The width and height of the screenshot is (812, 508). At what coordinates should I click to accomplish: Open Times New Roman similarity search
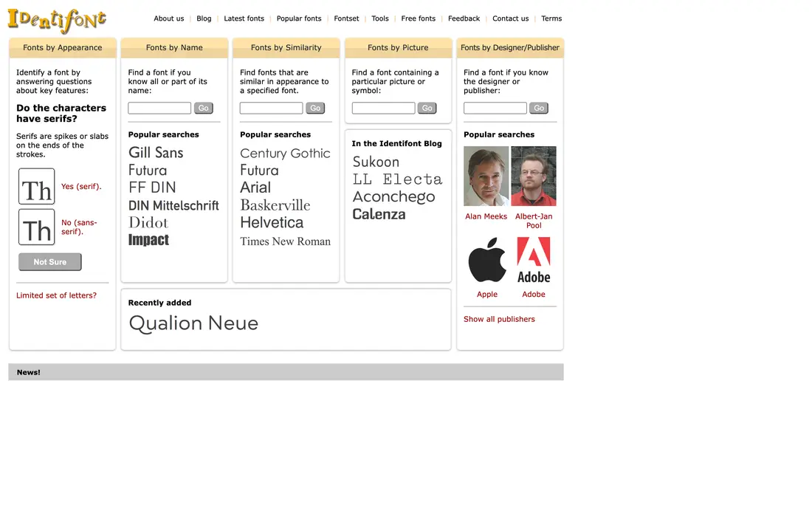point(286,241)
